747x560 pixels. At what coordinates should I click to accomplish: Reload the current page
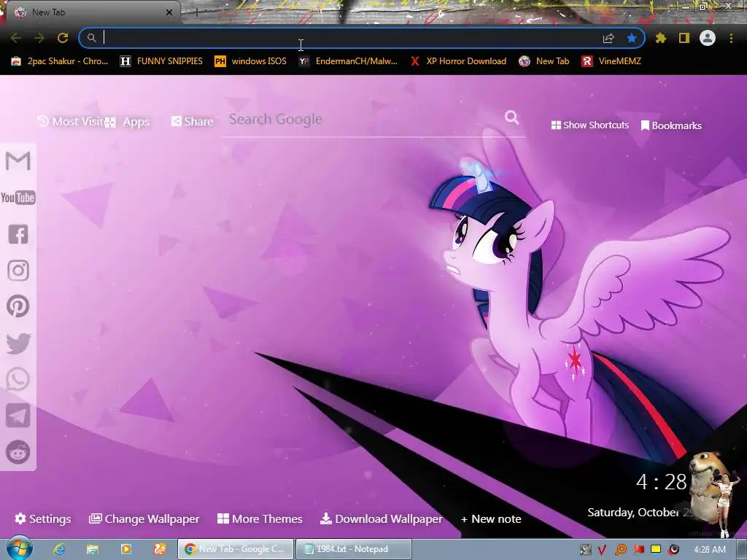[x=63, y=38]
